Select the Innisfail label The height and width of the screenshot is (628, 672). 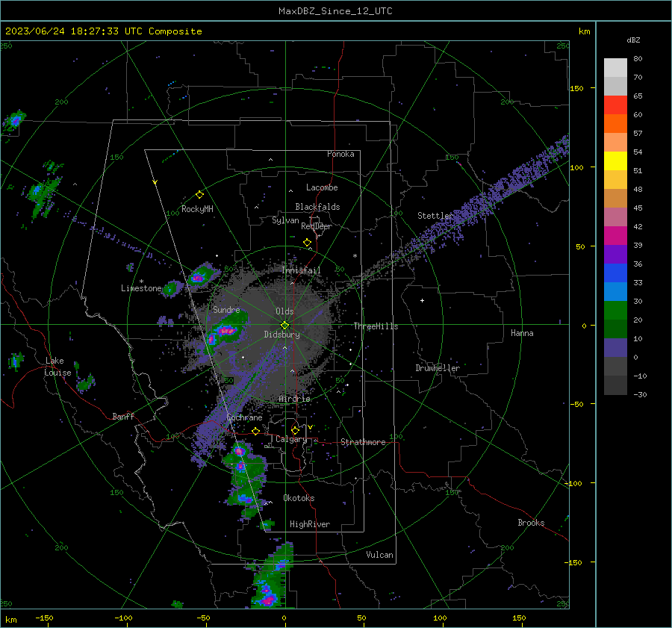[301, 270]
